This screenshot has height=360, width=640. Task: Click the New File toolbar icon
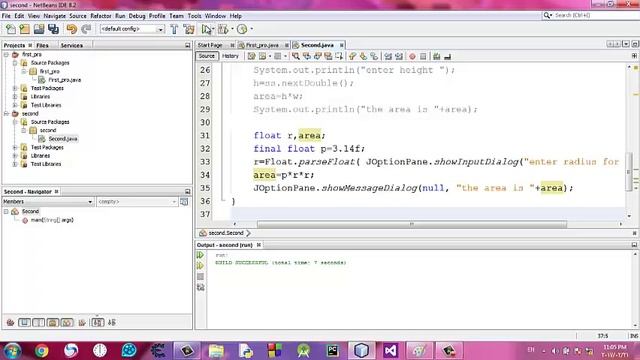click(x=11, y=29)
